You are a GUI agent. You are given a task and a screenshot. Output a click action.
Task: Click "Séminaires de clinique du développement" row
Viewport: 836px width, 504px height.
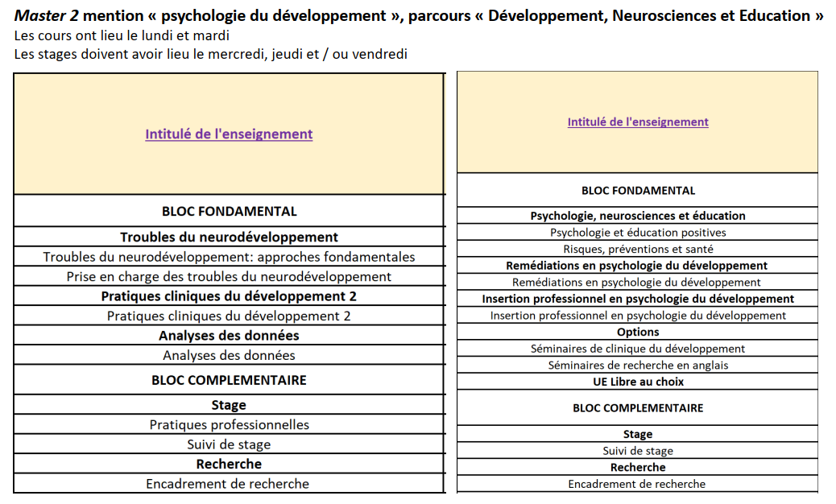click(637, 349)
